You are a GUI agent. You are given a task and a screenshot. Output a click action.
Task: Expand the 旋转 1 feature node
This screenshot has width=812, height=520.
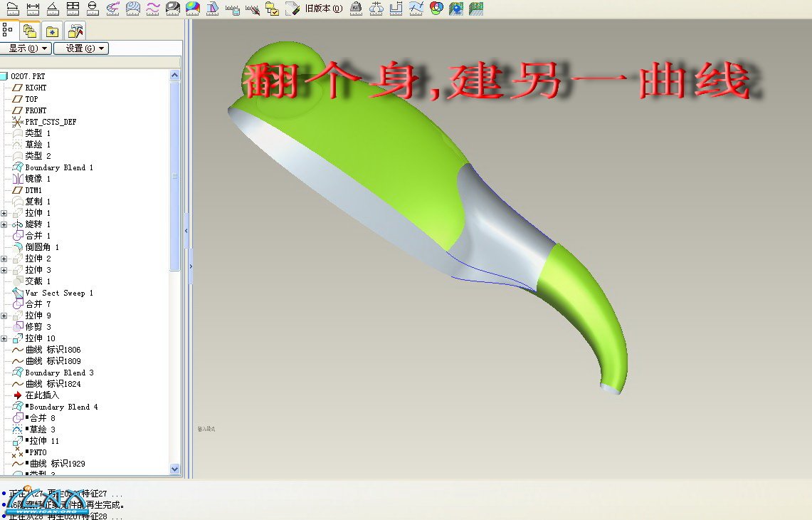pos(4,224)
